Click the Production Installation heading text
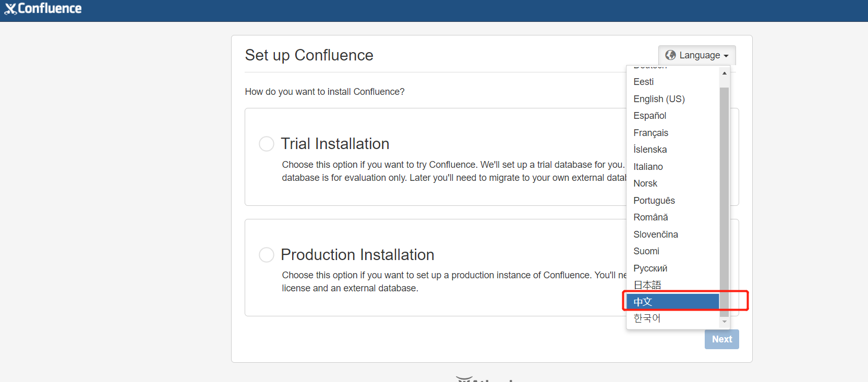 (x=357, y=255)
